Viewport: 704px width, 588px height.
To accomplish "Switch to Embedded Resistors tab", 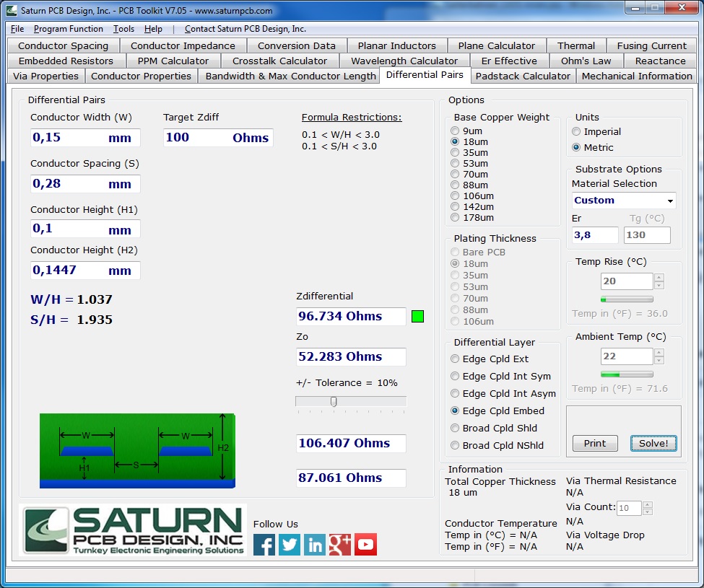I will [x=66, y=61].
